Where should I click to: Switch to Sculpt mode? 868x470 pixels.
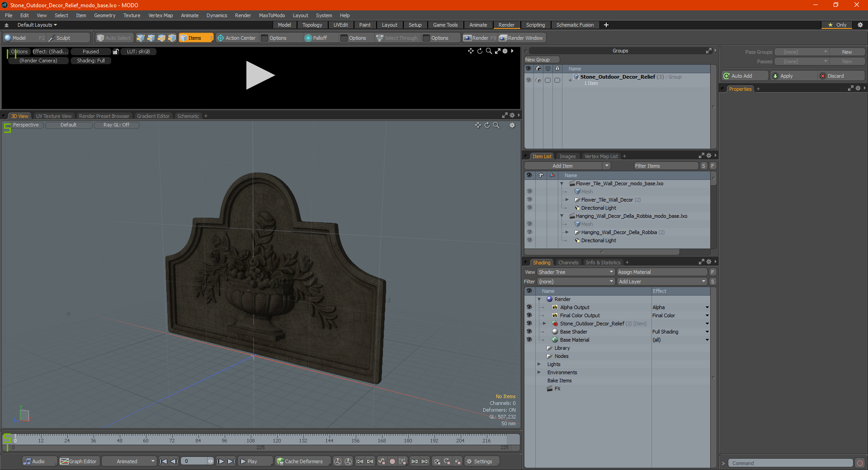(68, 38)
